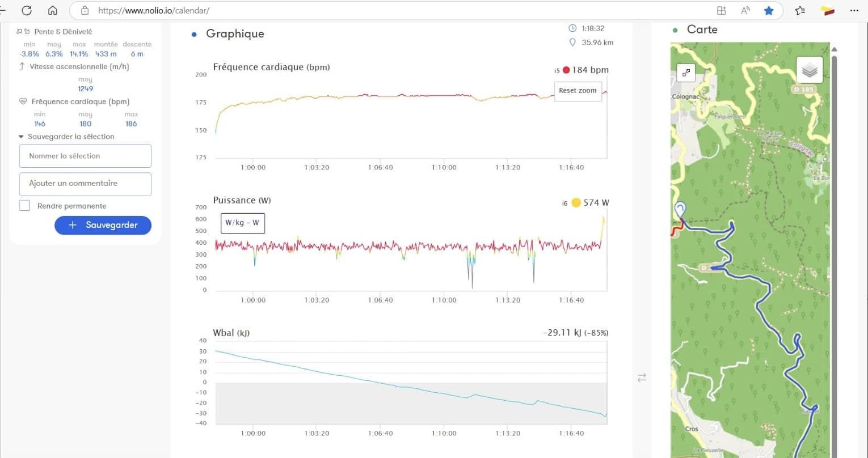The image size is (868, 458).
Task: Click the Reset zoom button
Action: [578, 91]
